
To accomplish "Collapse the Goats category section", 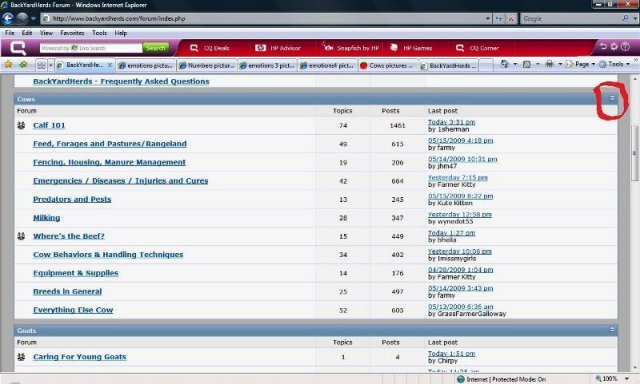I will (x=612, y=329).
